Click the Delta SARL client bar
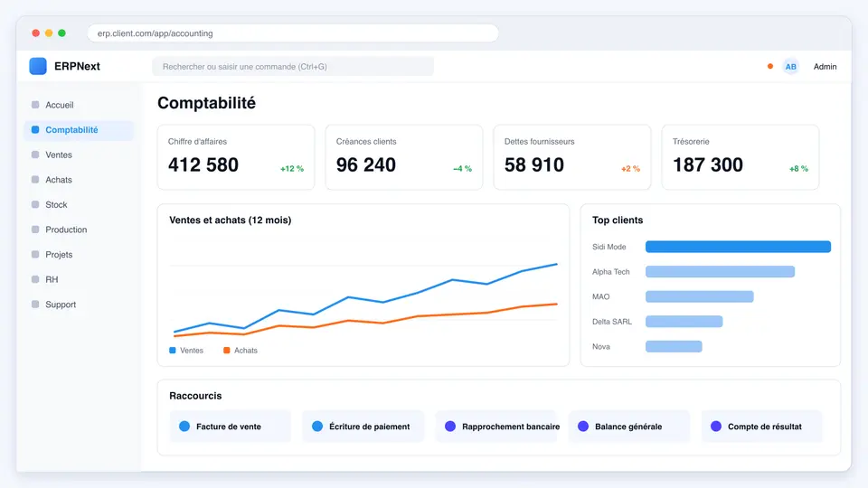The image size is (868, 488). click(x=684, y=322)
